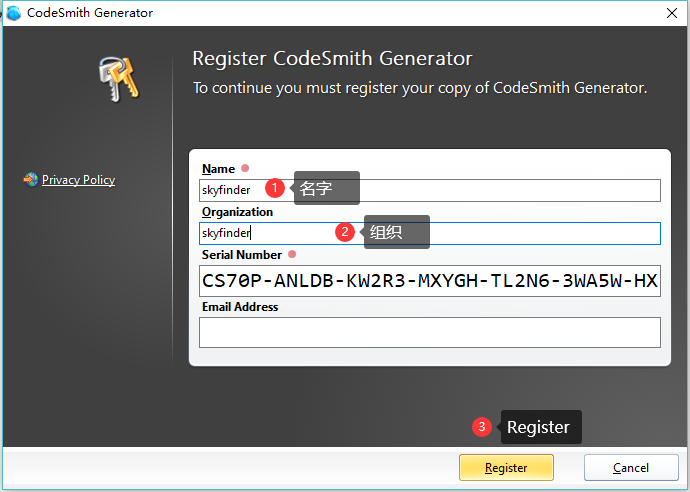Click the "Organization" label
The height and width of the screenshot is (492, 690).
point(237,212)
